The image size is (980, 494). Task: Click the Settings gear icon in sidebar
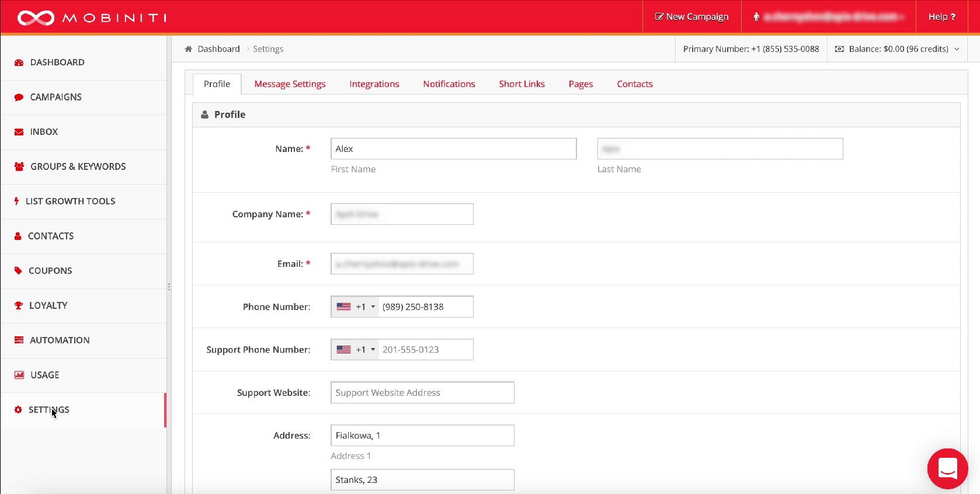click(x=18, y=410)
